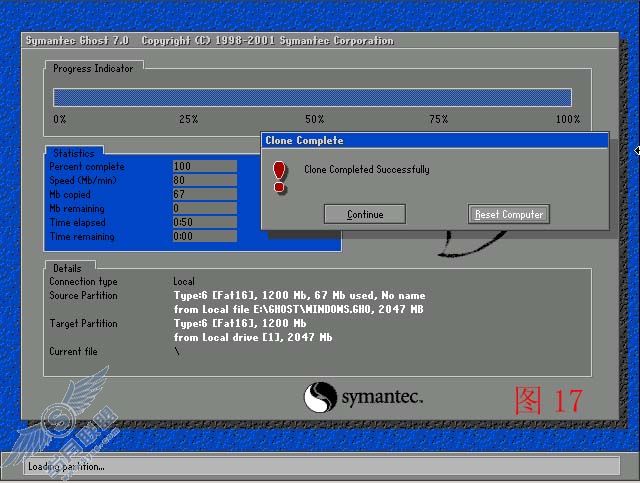Click the Percent complete value 100
The height and width of the screenshot is (483, 640).
coord(204,166)
